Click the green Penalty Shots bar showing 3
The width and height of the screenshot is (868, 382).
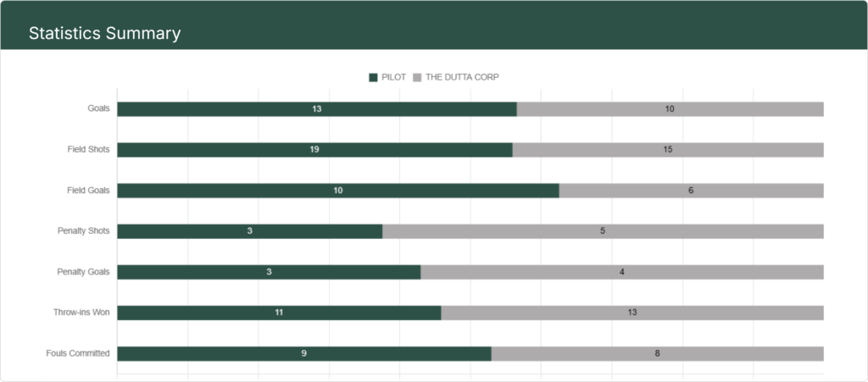(x=249, y=231)
